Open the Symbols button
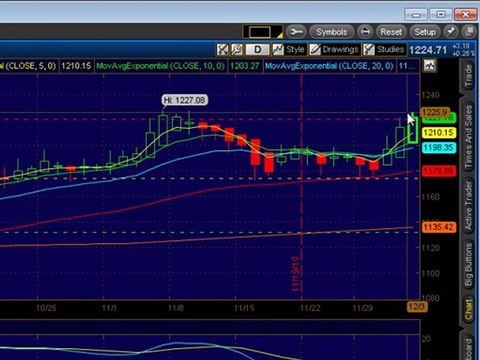Image resolution: width=480 pixels, height=360 pixels. click(x=331, y=32)
